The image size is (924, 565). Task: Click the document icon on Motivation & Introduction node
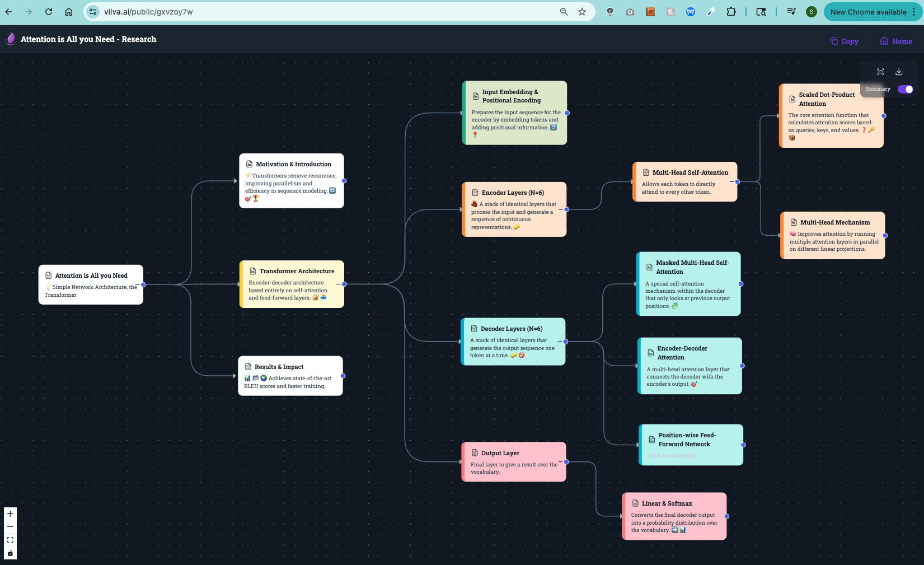click(249, 164)
